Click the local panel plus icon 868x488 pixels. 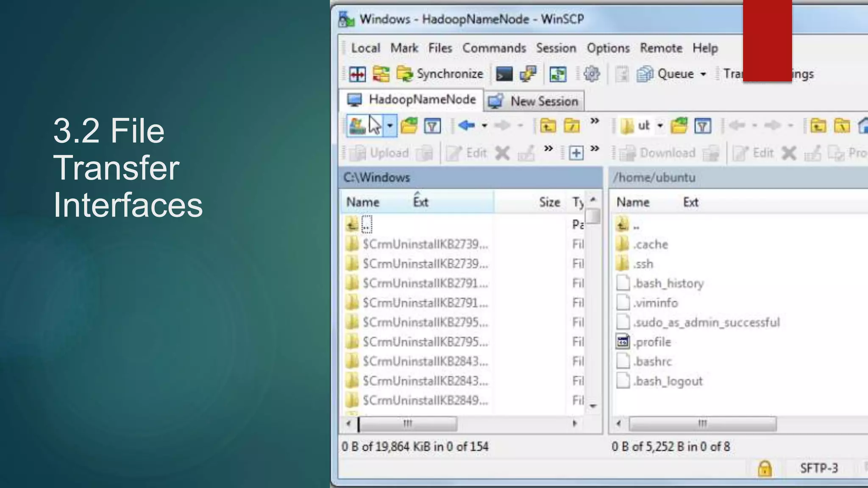click(x=576, y=153)
